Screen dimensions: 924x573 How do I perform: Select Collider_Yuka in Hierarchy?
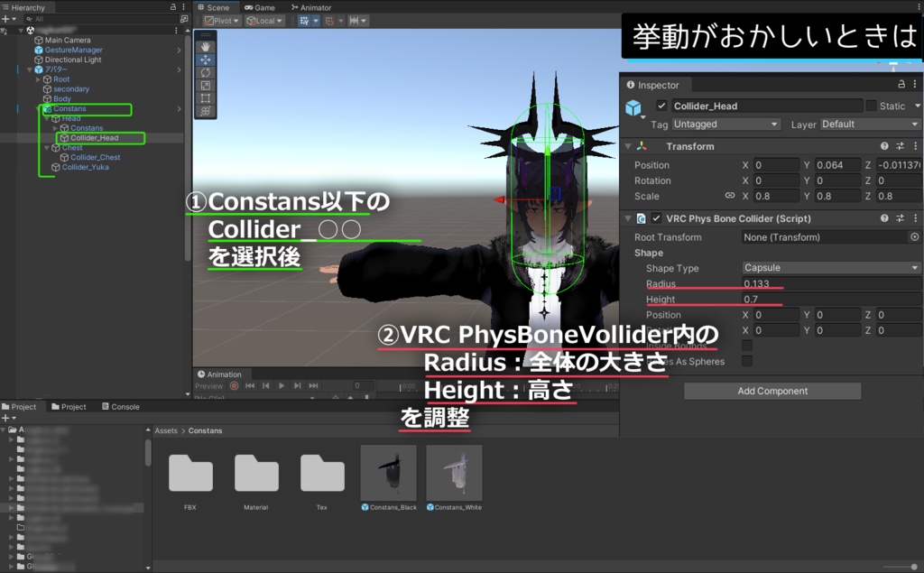click(85, 167)
